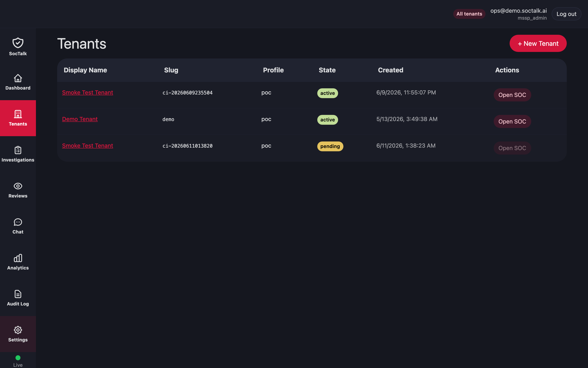588x368 pixels.
Task: Click the Display Name column header
Action: click(x=85, y=70)
